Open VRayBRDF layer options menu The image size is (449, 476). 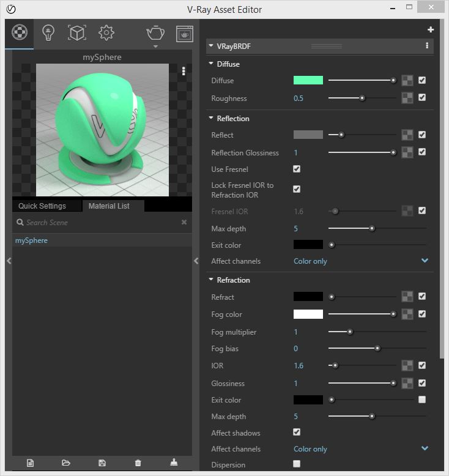click(427, 45)
